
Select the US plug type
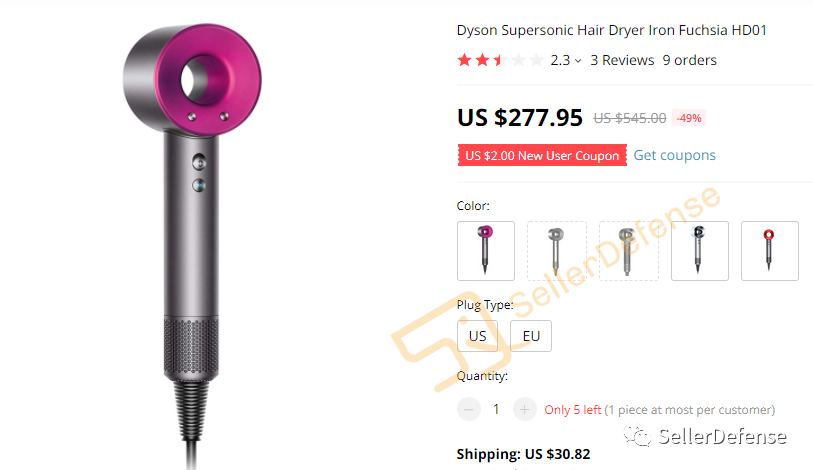coord(478,336)
